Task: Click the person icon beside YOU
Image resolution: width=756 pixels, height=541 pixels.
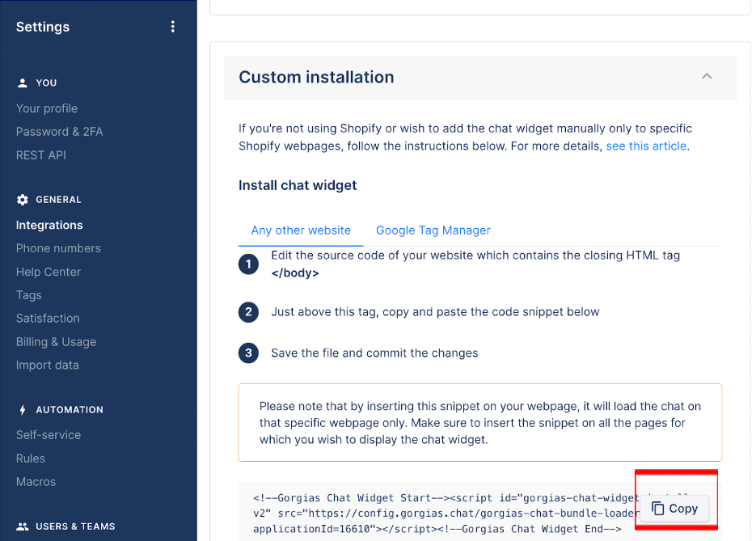Action: click(x=22, y=83)
